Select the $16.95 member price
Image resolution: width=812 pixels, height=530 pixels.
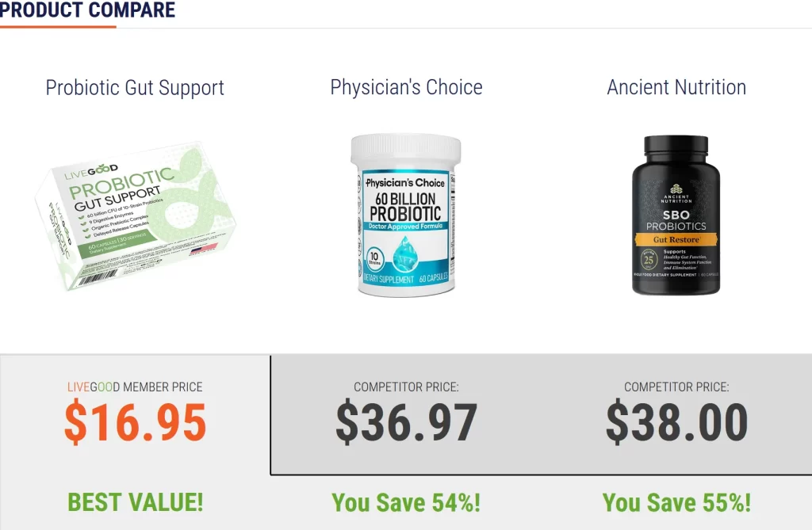tap(135, 422)
